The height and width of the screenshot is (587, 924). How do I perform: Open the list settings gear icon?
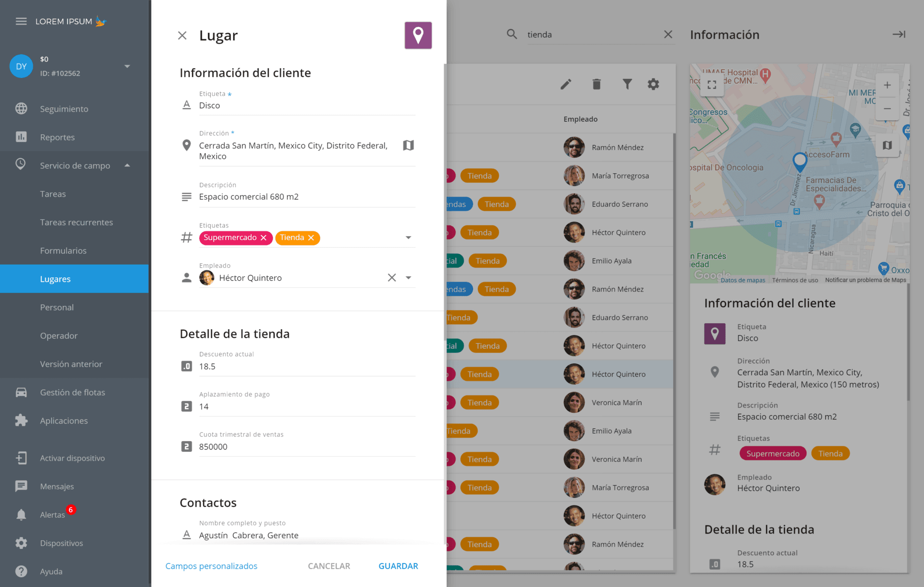click(653, 84)
